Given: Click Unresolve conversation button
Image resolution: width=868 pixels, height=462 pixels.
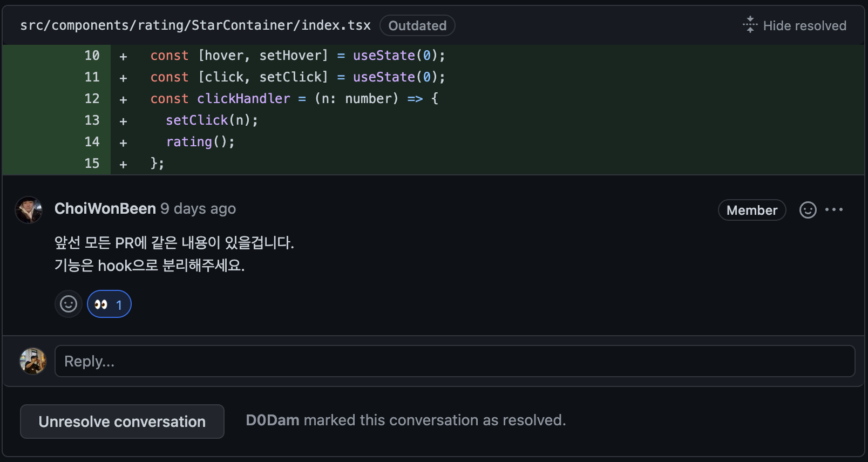Looking at the screenshot, I should click(x=122, y=422).
